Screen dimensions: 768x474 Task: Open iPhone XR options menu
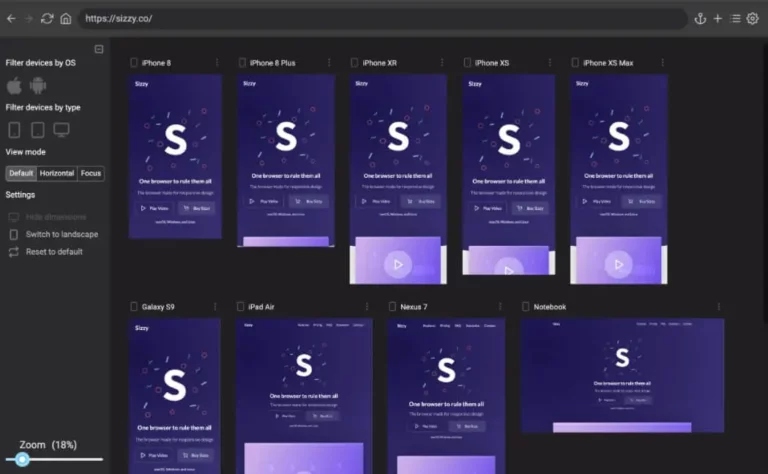pyautogui.click(x=442, y=63)
